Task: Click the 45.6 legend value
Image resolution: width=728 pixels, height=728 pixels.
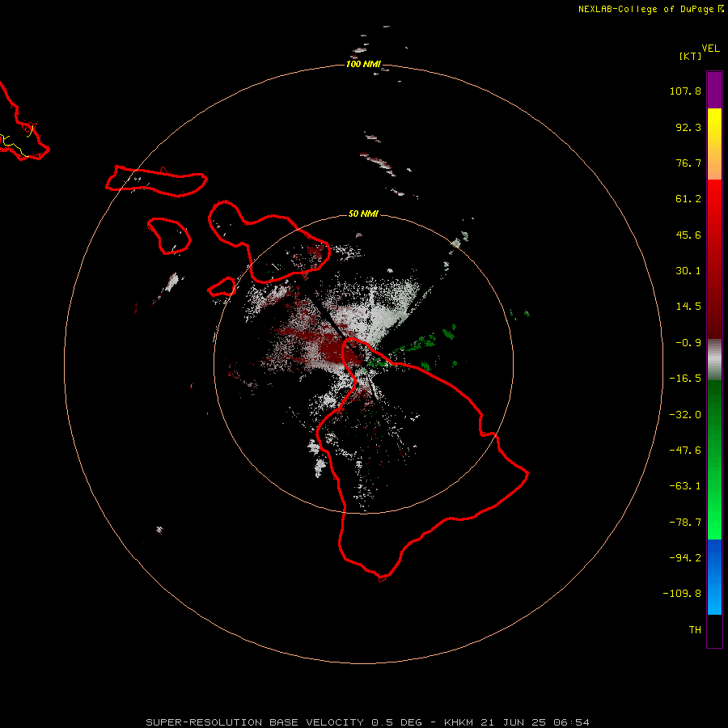Action: point(688,235)
